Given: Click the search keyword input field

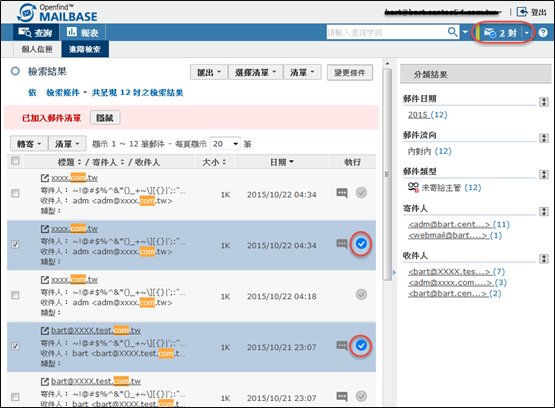Looking at the screenshot, I should (387, 33).
